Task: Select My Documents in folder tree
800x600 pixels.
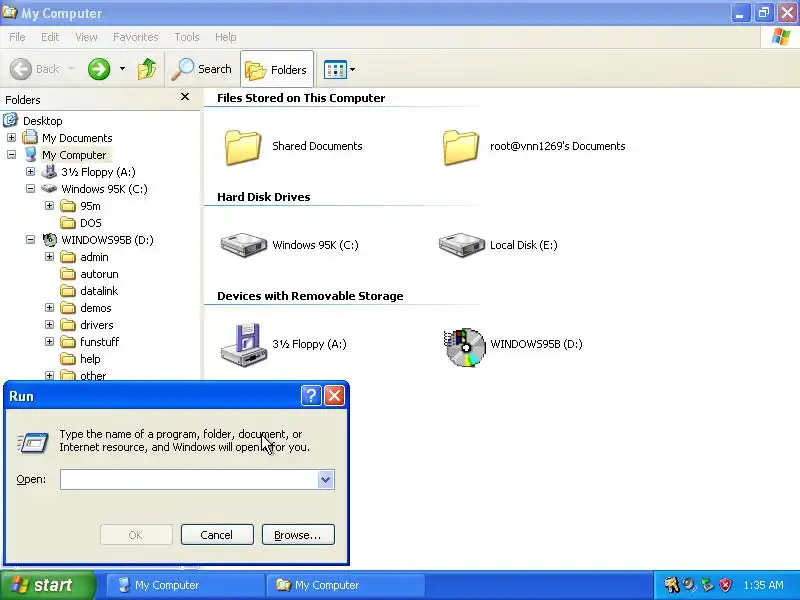Action: [x=77, y=138]
